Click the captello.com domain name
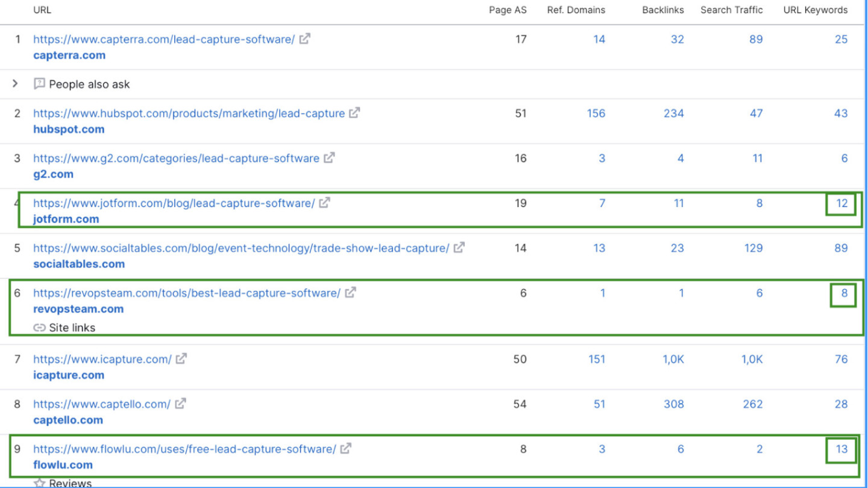Viewport: 868px width, 488px height. pyautogui.click(x=68, y=420)
